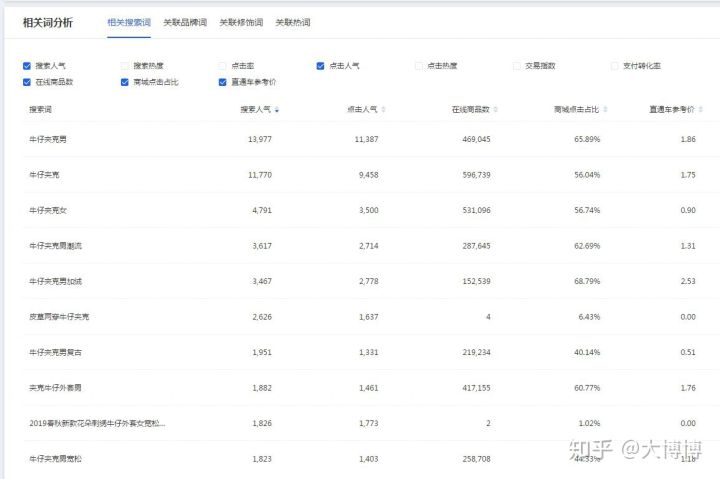The image size is (720, 479).
Task: Uncheck the 搜索人气 checkbox
Action: 27,66
